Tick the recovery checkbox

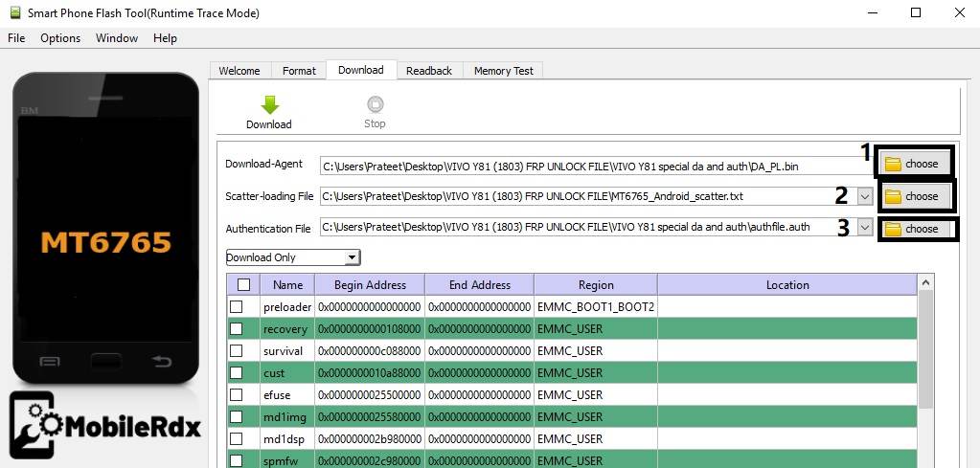point(237,329)
